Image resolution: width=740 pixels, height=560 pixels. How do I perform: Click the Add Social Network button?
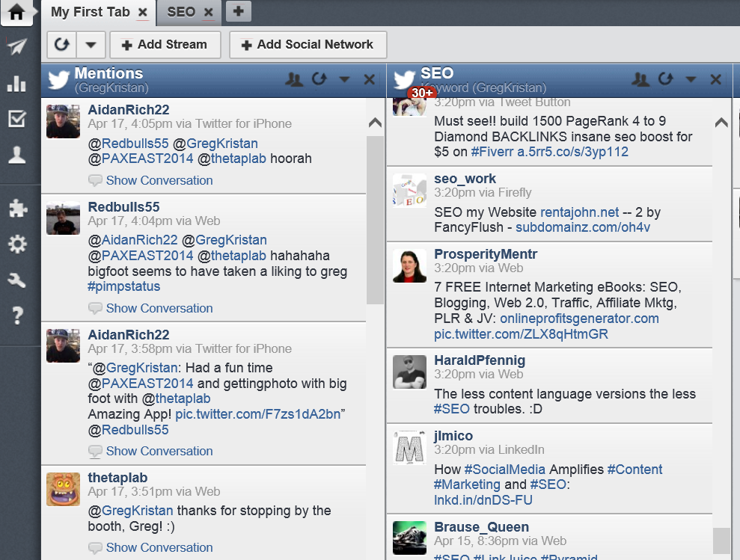click(x=308, y=45)
